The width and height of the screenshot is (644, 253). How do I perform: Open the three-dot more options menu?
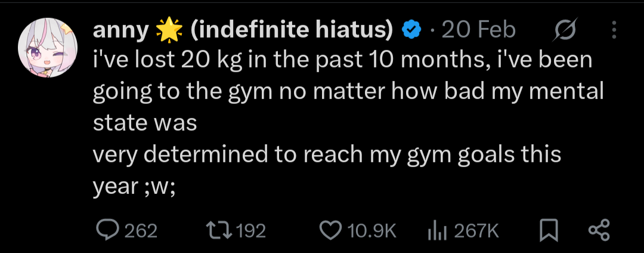click(x=615, y=30)
